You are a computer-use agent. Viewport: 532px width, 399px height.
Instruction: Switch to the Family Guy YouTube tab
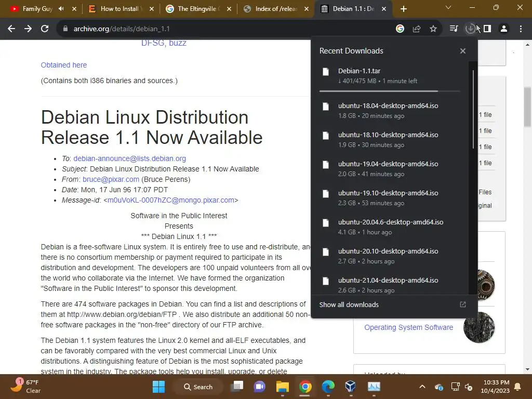pos(37,9)
